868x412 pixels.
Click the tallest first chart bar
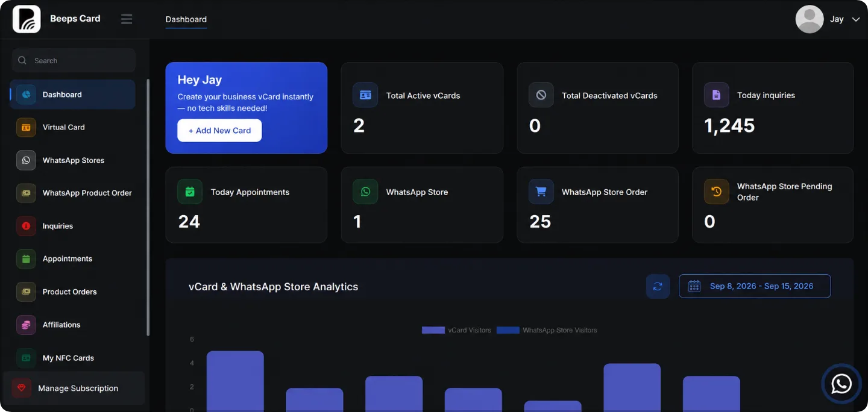tap(235, 381)
